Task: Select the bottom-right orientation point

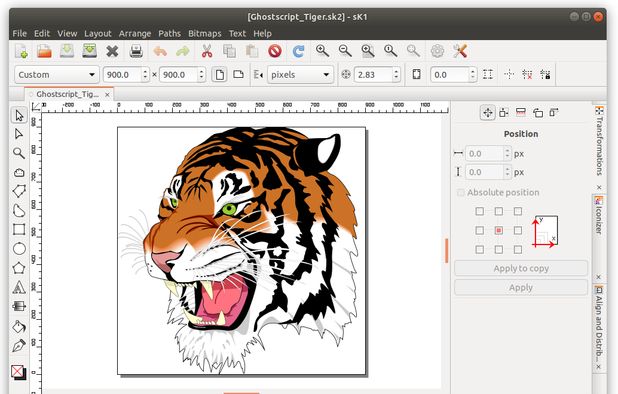Action: point(518,249)
